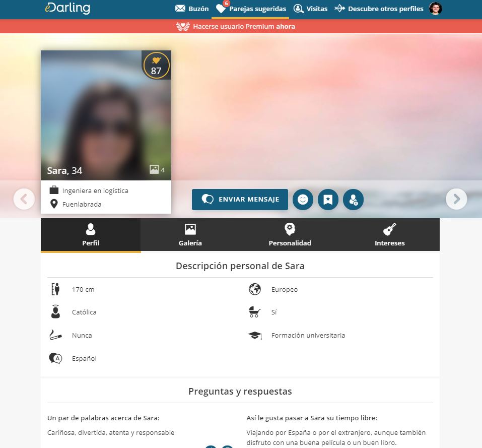The height and width of the screenshot is (448, 482).
Task: Click the baby stroller children icon
Action: click(x=255, y=312)
